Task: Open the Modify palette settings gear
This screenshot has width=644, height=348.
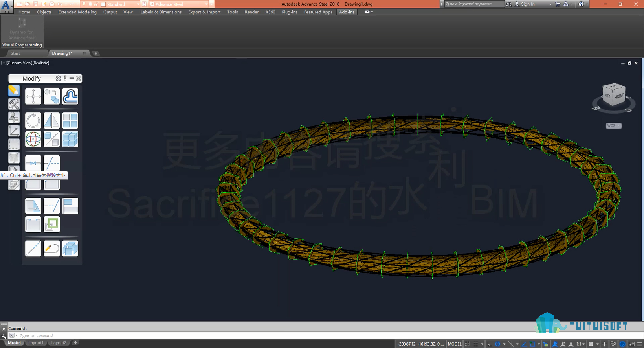Action: tap(58, 79)
